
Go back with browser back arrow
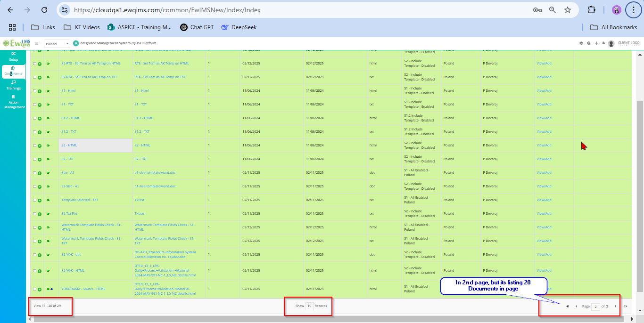[10, 10]
